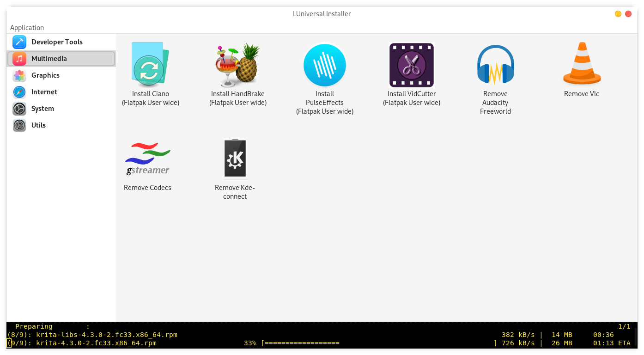Show the Utils category label
The image size is (644, 355).
(38, 125)
